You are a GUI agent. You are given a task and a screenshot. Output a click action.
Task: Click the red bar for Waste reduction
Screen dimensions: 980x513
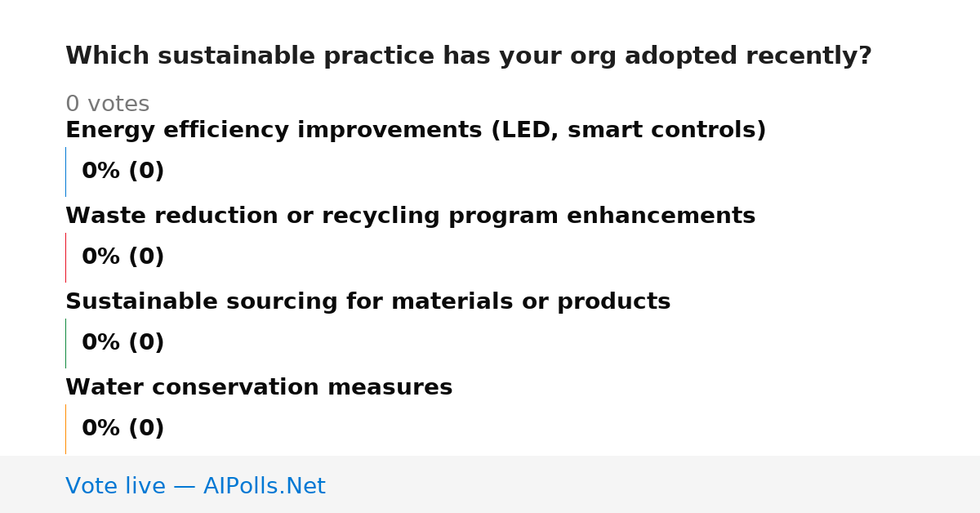click(x=65, y=257)
